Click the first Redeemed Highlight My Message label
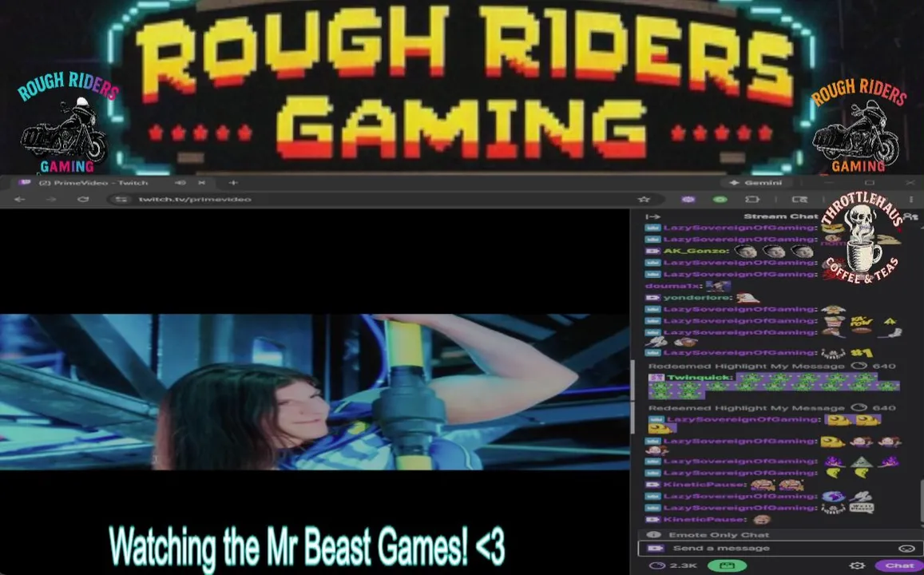Viewport: 924px width, 575px height. tap(747, 366)
